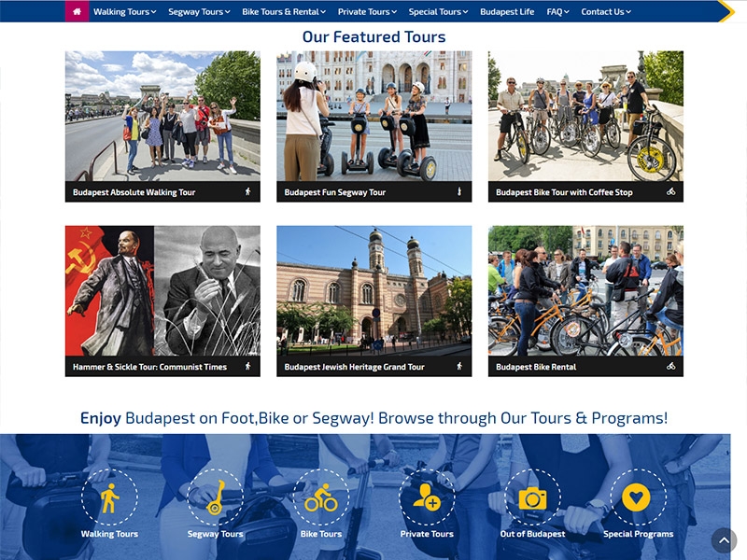Click the Enjoy Budapest on Foot heading
This screenshot has height=560, width=747.
(374, 418)
